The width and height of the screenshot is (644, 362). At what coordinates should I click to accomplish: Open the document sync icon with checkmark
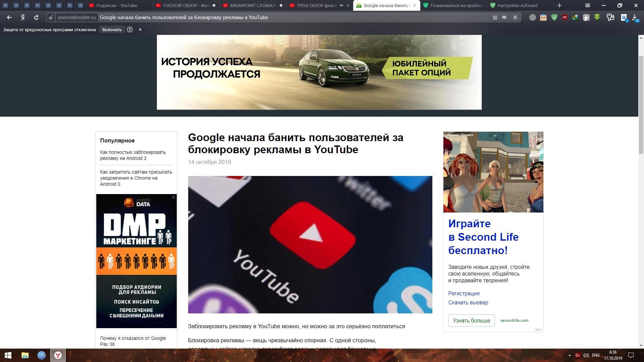click(x=624, y=18)
